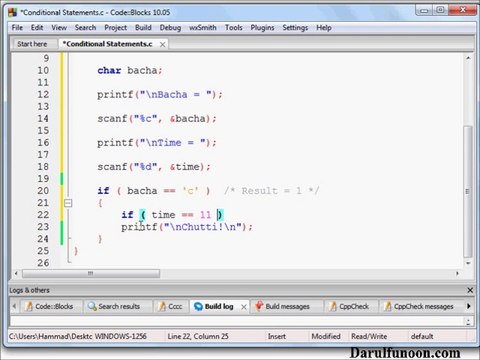
Task: Maximize the Code::Blocks window
Action: tap(440, 10)
